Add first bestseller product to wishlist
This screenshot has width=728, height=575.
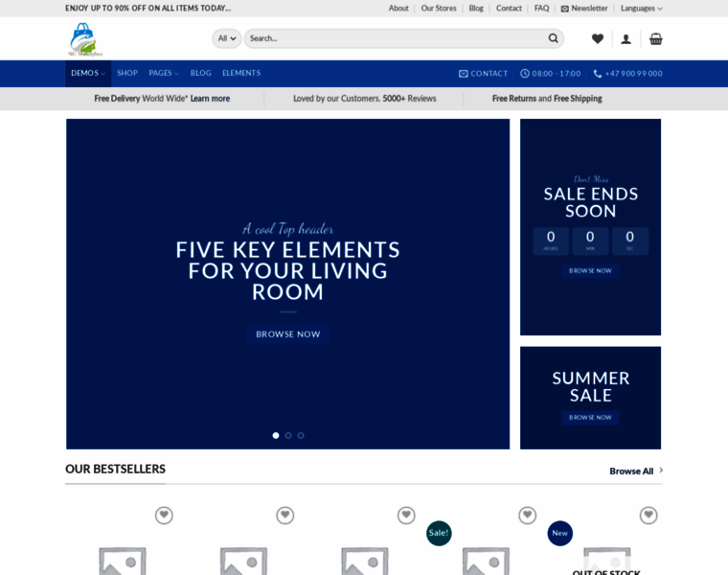164,515
